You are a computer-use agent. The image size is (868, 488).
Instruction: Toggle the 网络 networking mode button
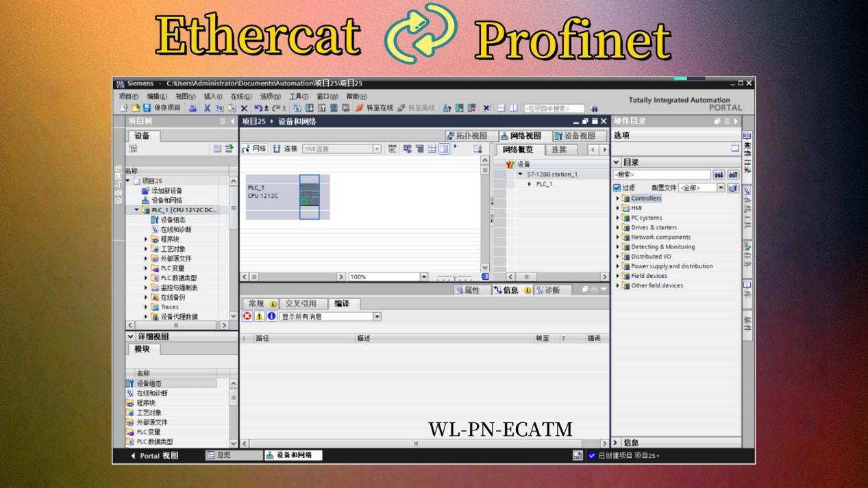point(254,149)
